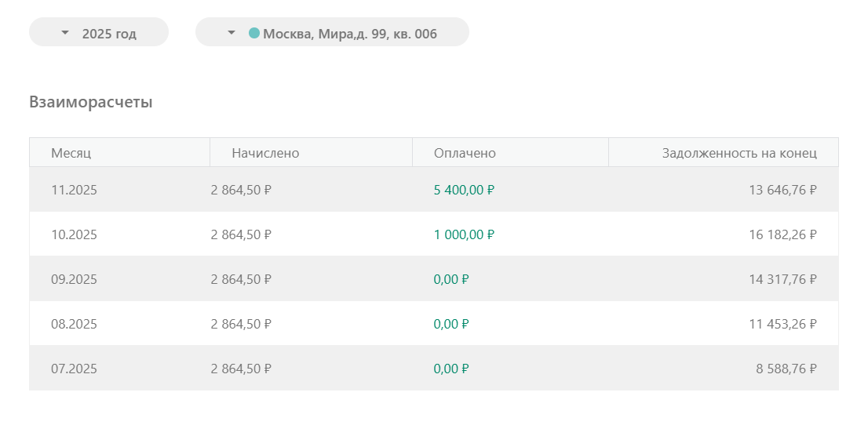Click the 5 400,00 ₽ paid amount
This screenshot has width=868, height=425.
[x=464, y=190]
